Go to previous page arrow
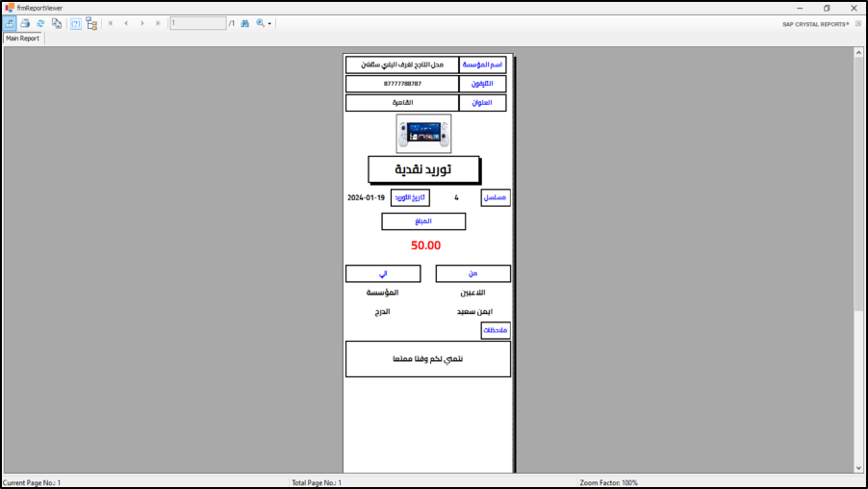 point(126,23)
